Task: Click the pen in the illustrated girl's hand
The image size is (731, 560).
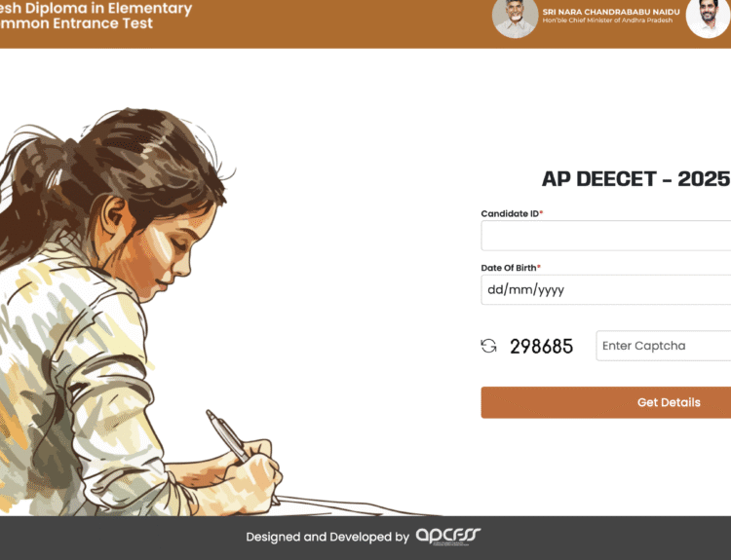Action: point(228,436)
